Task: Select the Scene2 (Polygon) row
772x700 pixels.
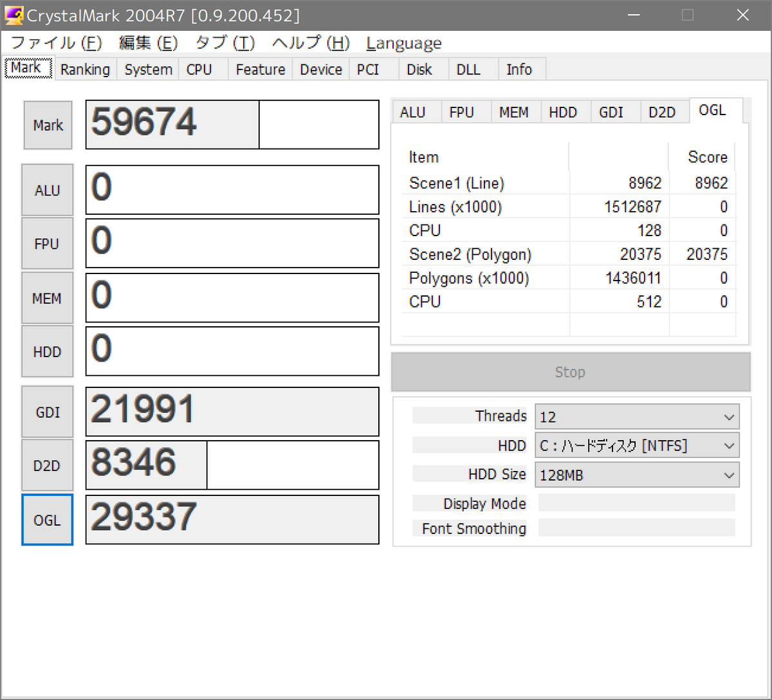Action: point(569,254)
